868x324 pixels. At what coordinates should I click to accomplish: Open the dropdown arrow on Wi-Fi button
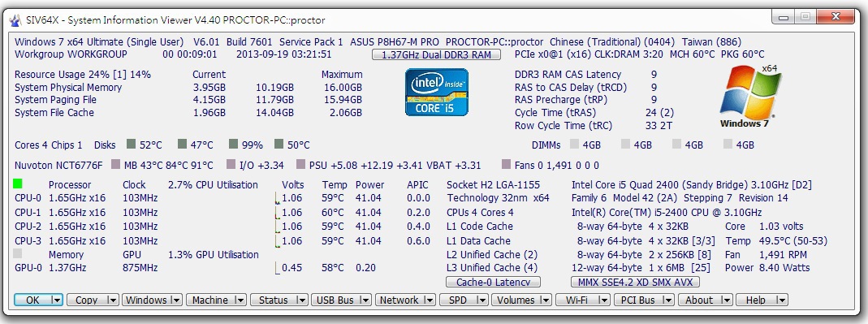click(x=605, y=300)
